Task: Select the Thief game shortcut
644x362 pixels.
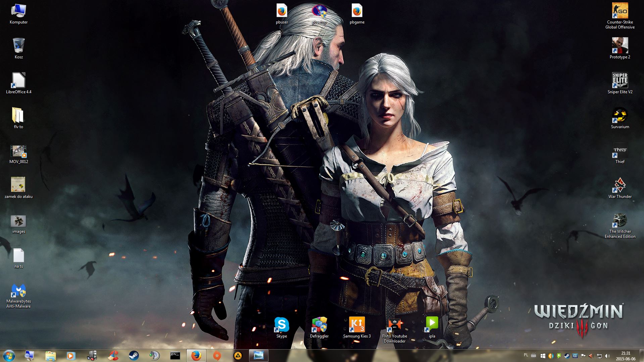Action: coord(620,153)
